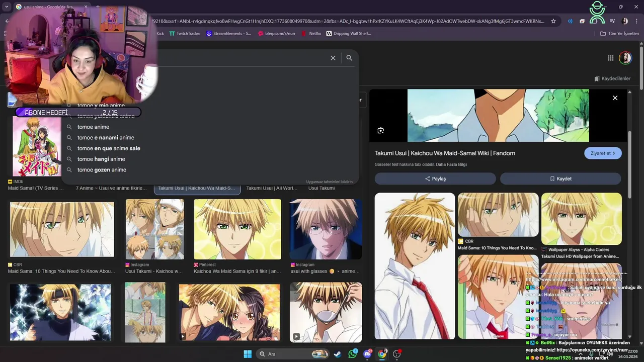Image resolution: width=644 pixels, height=362 pixels.
Task: Click the Chrome taskbar icon
Action: [x=382, y=354]
